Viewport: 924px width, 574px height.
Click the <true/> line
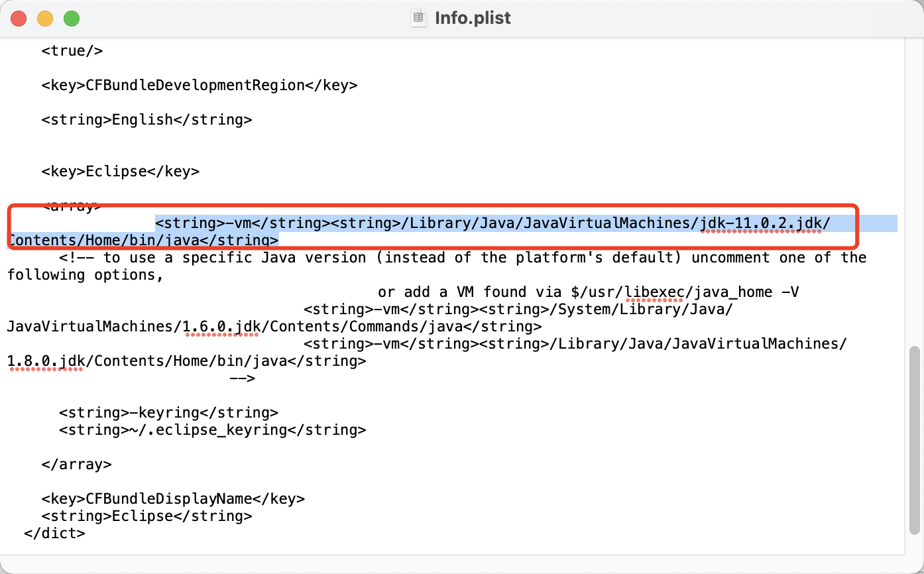click(72, 50)
